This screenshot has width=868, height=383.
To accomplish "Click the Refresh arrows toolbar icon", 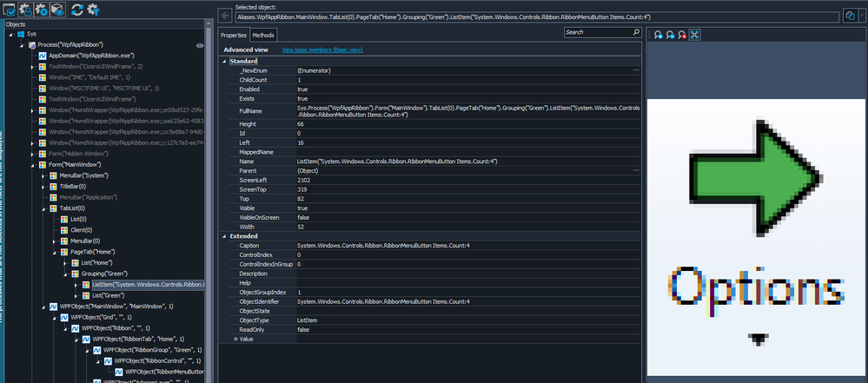I will pos(77,9).
